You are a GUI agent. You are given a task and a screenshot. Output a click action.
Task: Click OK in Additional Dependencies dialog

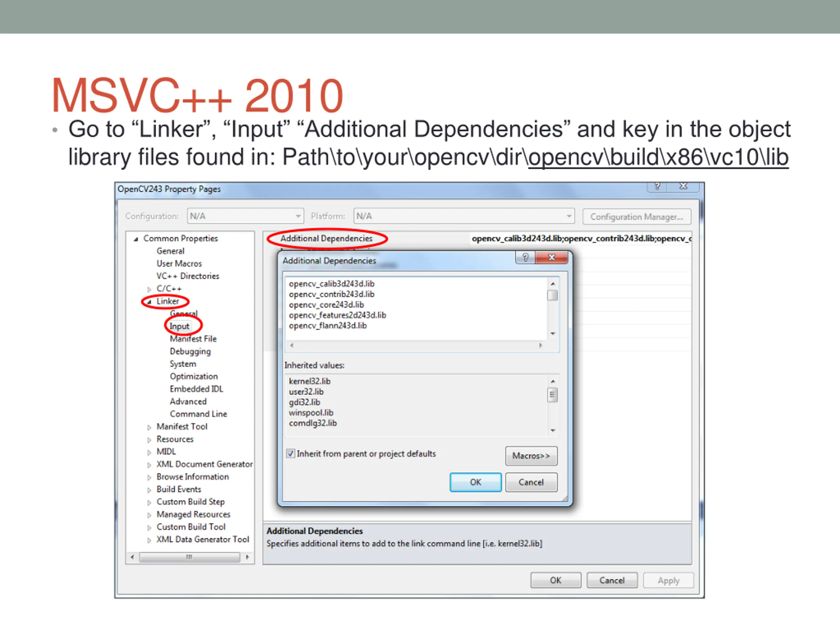(475, 482)
